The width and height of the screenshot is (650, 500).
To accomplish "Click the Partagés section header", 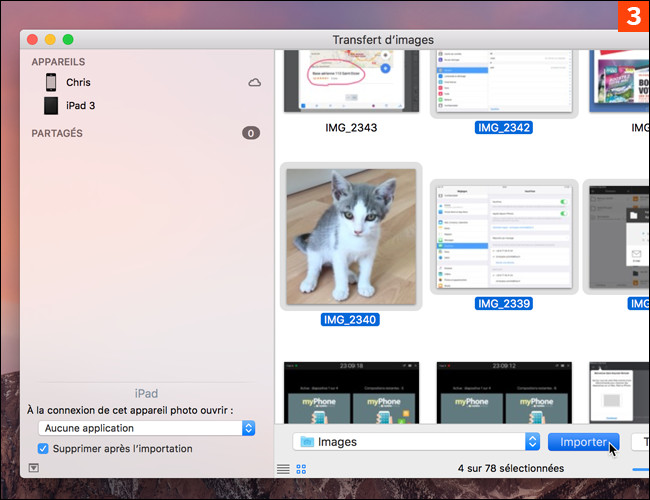I will coord(57,133).
